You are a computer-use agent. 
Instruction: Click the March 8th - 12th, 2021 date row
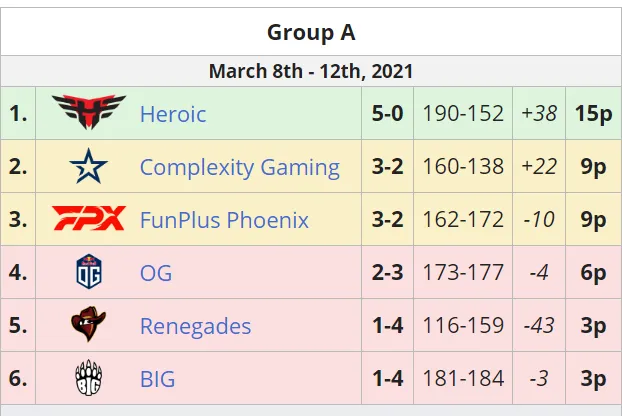point(311,71)
